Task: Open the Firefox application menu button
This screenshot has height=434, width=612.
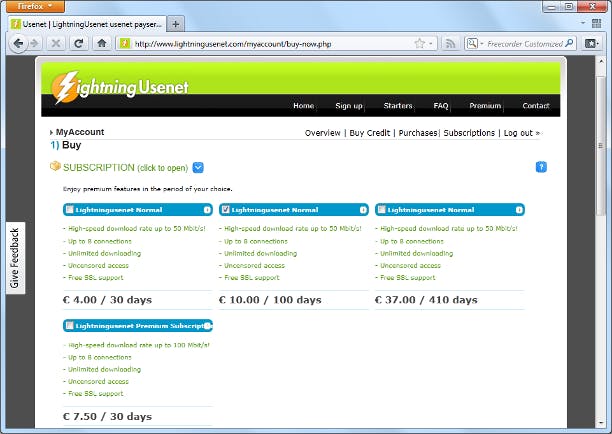Action: point(35,6)
